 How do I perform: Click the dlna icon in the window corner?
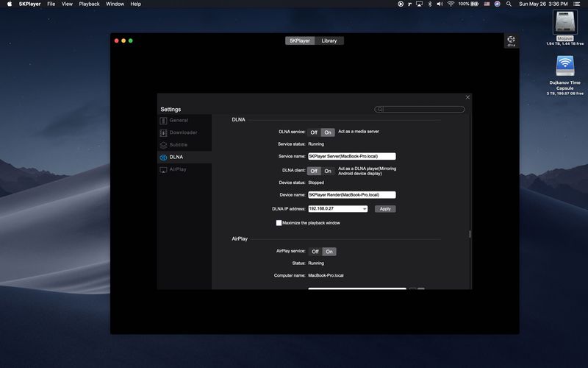click(511, 41)
